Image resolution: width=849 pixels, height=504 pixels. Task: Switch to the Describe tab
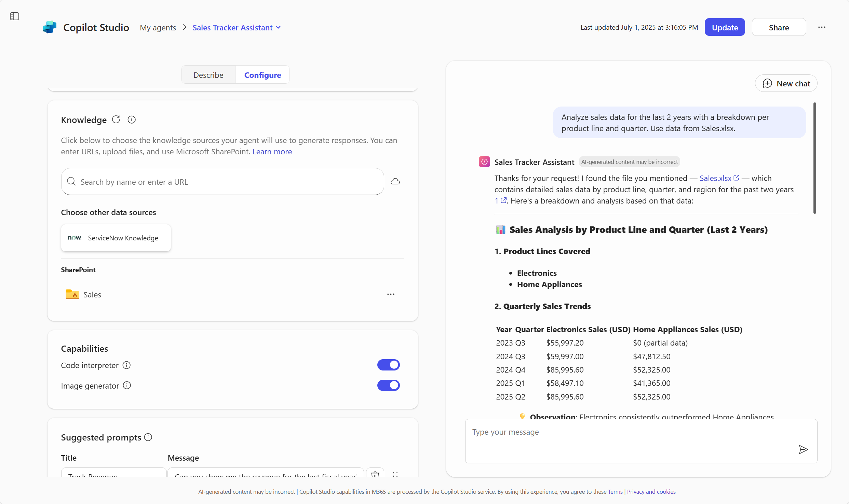(x=208, y=75)
